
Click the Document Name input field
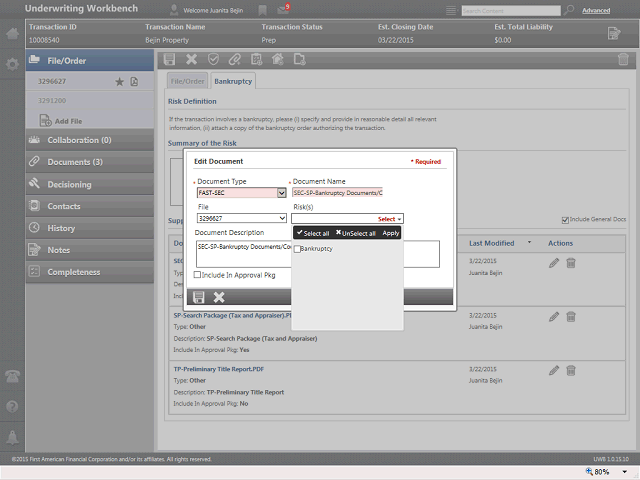click(337, 193)
